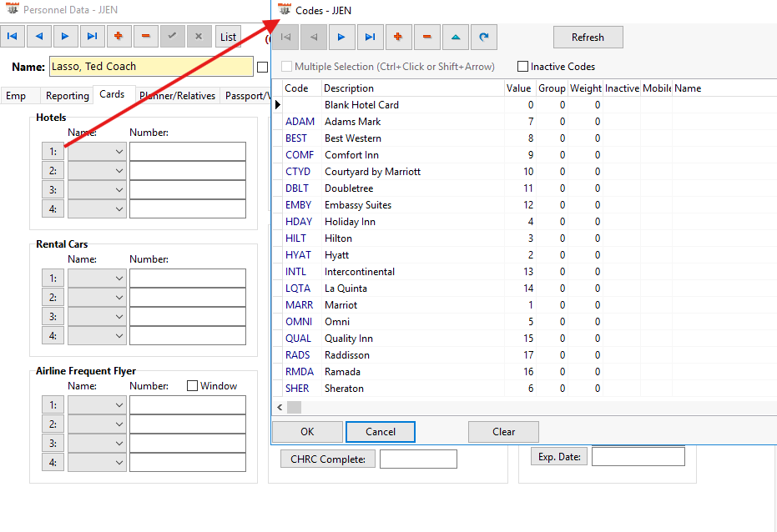
Task: Click the circular refresh arrow icon in Codes
Action: pos(484,37)
